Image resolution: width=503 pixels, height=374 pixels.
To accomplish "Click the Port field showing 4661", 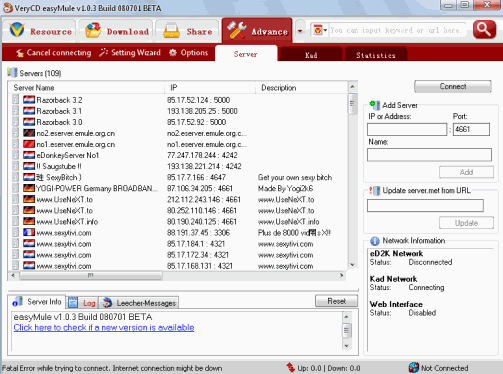I will tap(471, 129).
